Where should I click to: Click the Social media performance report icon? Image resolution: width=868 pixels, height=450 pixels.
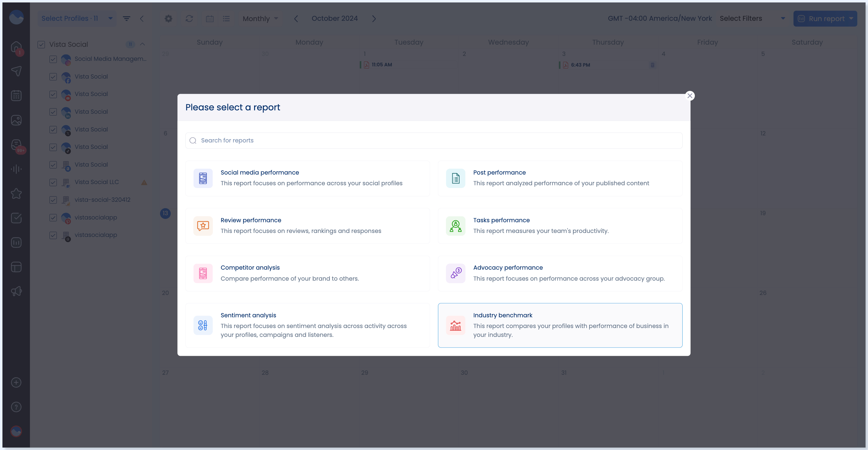click(203, 178)
